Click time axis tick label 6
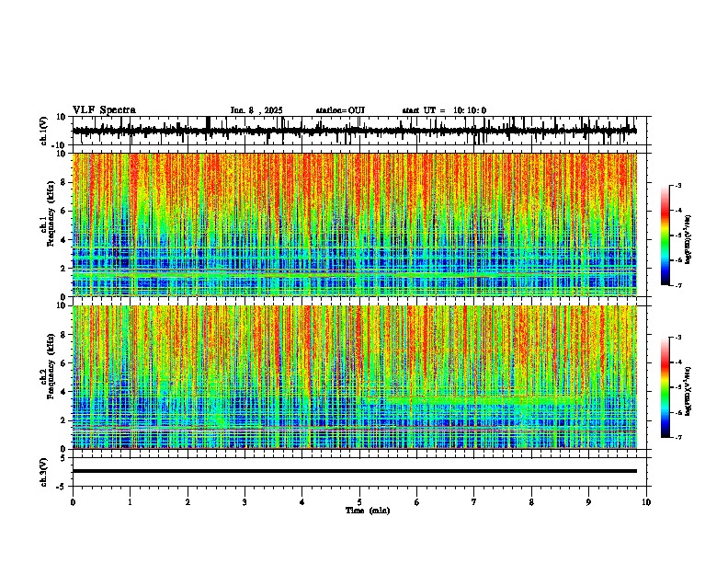The image size is (728, 563). tap(417, 502)
